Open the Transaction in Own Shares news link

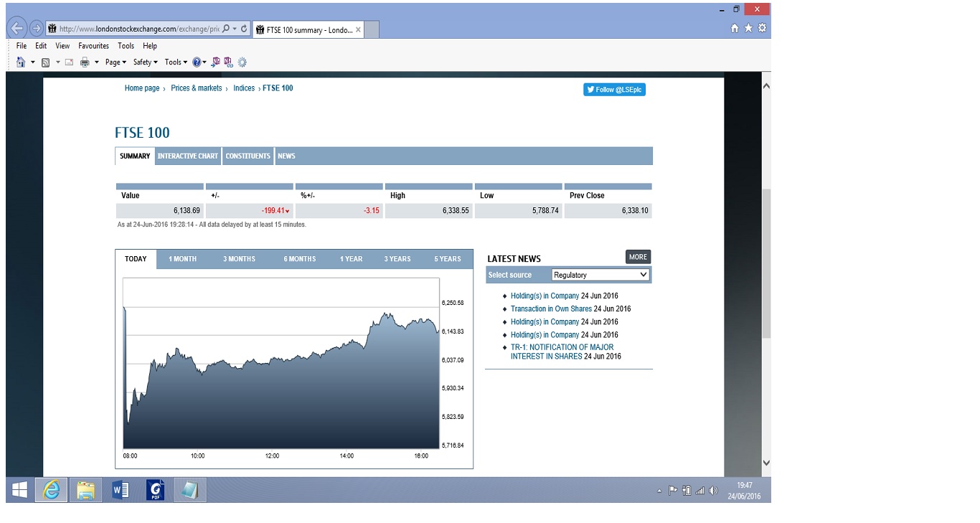(x=551, y=309)
